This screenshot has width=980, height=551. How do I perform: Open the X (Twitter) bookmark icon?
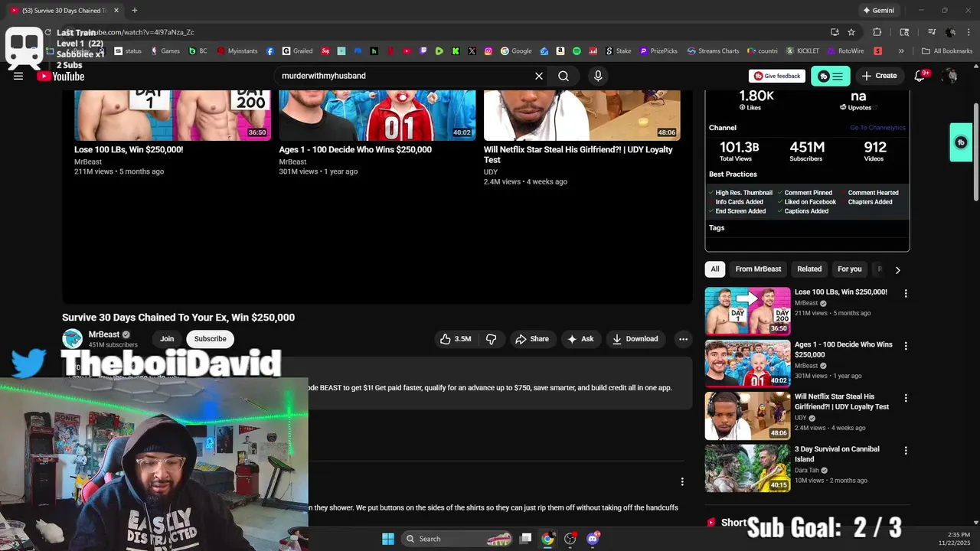point(472,51)
